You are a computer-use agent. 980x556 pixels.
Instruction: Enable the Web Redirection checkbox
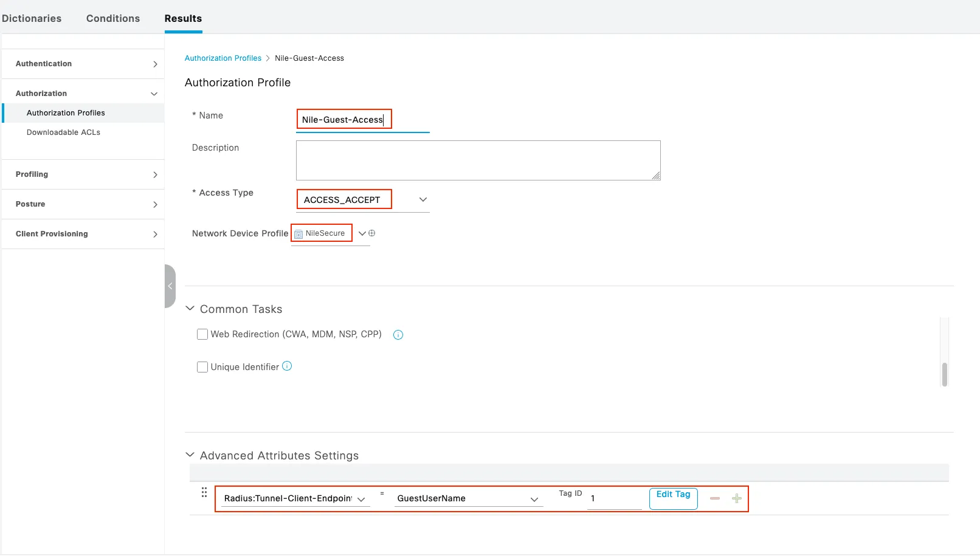coord(202,334)
